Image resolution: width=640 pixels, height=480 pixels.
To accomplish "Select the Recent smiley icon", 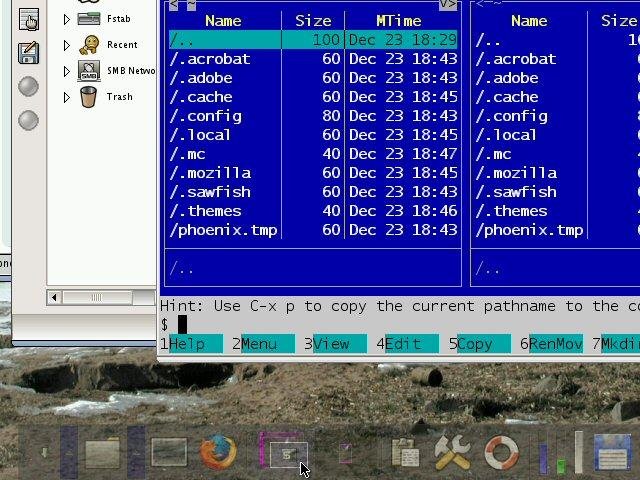I will 89,44.
